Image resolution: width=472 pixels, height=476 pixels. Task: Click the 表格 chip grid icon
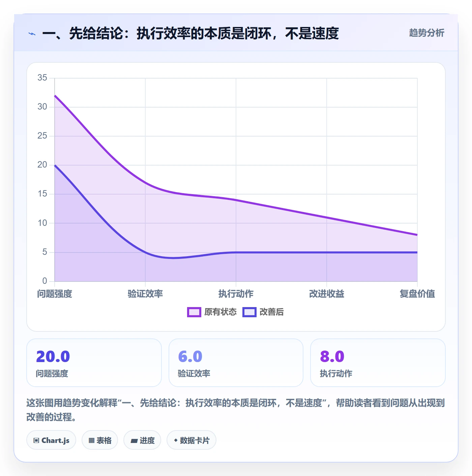[91, 441]
